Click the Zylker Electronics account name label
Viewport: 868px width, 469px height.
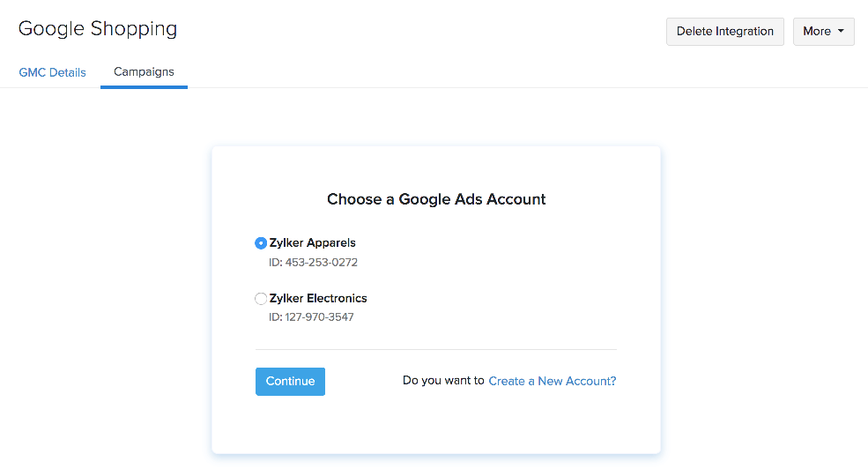[x=318, y=299]
